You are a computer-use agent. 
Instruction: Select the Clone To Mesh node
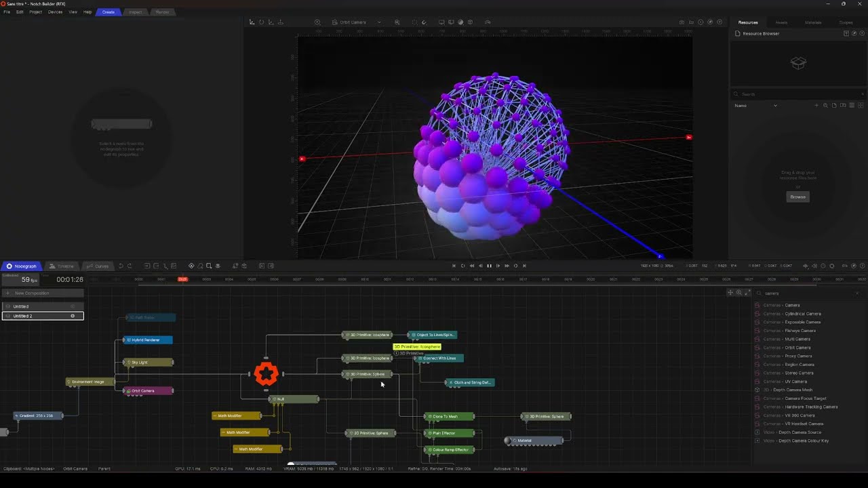tap(449, 416)
